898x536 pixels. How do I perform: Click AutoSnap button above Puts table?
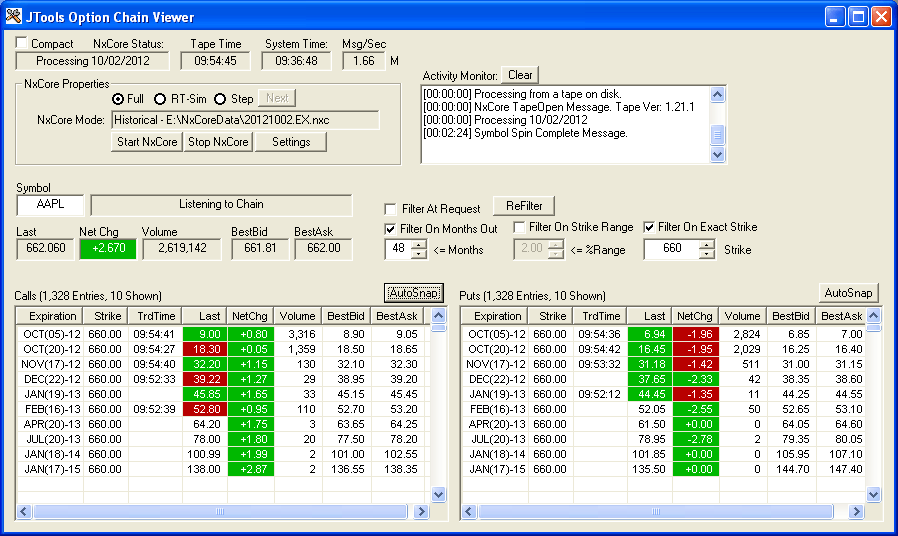click(x=848, y=293)
